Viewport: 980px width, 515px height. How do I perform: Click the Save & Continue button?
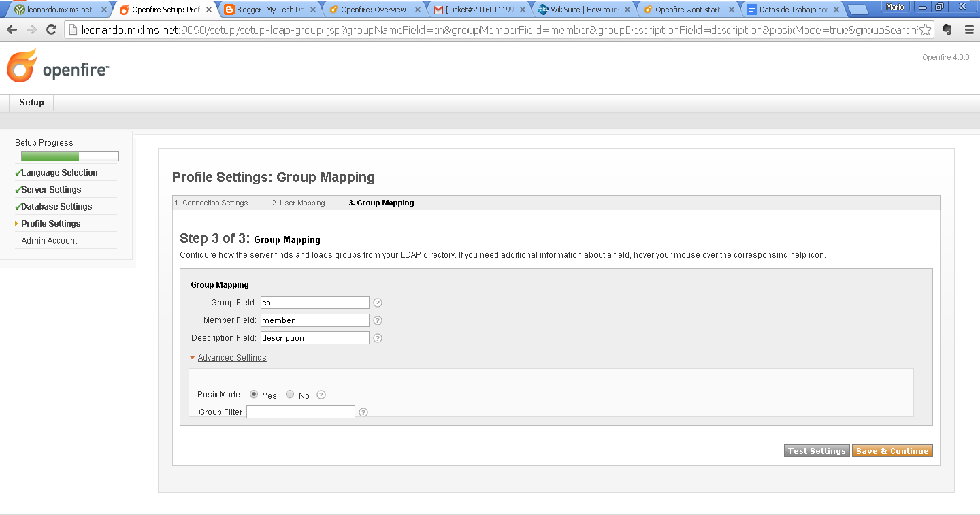892,451
